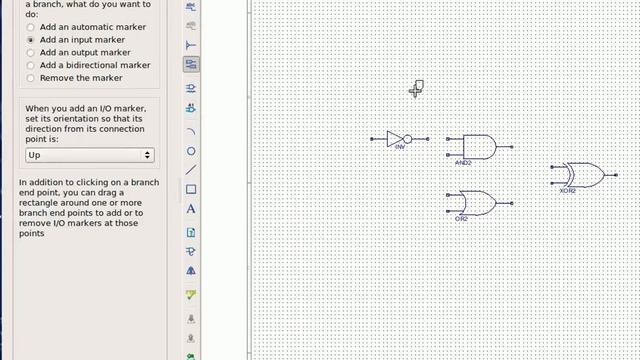Viewport: 640px width, 360px height.
Task: Click the XOR2 gate symbol body
Action: point(584,175)
